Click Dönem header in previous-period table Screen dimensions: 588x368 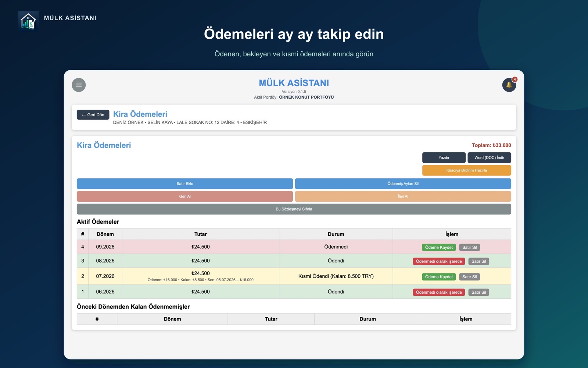point(172,319)
